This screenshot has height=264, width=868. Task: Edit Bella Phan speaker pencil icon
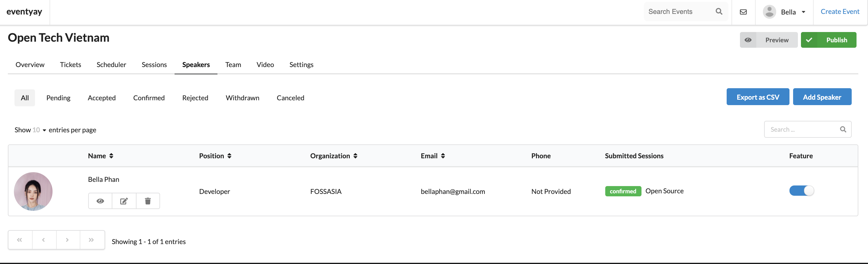point(124,201)
